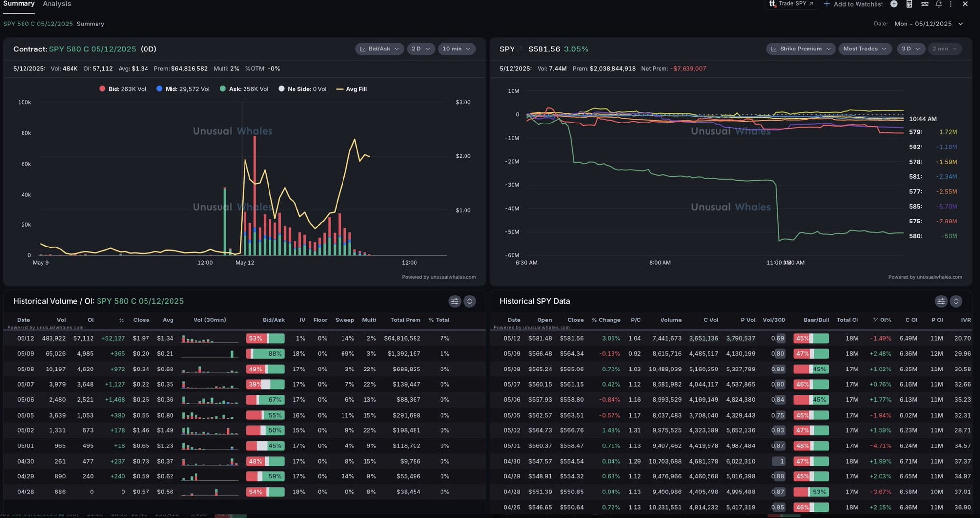Click the white circled plus icon
Screen dimensions: 980x518
(894, 4)
